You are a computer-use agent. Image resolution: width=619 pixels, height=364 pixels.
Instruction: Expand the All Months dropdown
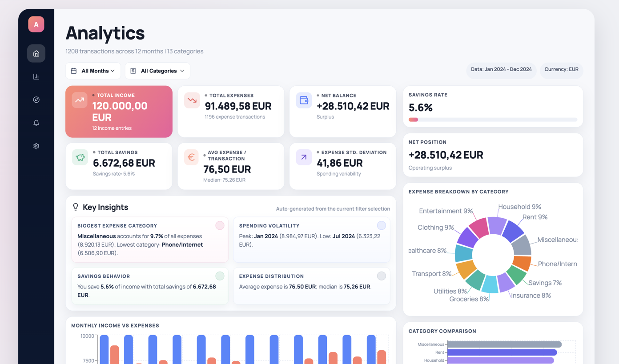click(x=93, y=71)
